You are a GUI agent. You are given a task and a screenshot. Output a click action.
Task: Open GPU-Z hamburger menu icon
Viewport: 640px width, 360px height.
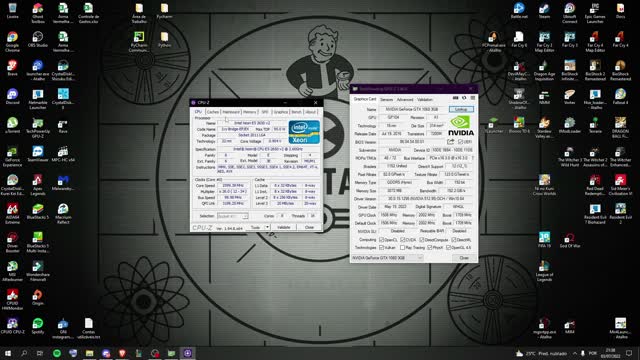point(473,98)
